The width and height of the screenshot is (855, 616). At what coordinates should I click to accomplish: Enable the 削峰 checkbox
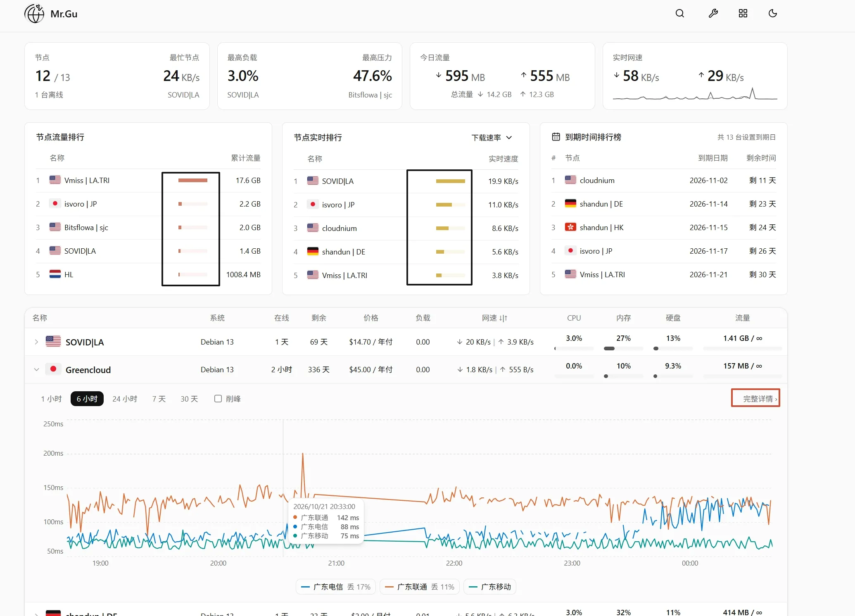click(218, 399)
